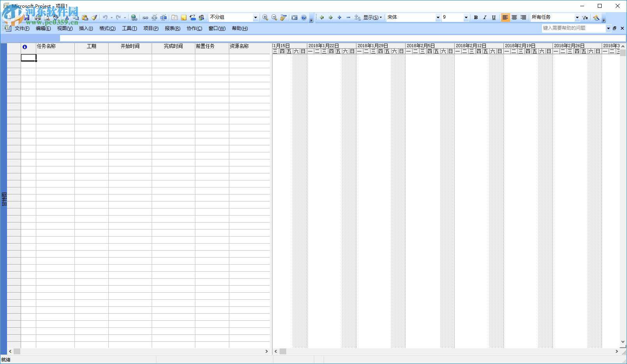The width and height of the screenshot is (627, 364).
Task: Launch the Gantt Chart Wizard
Action: (x=283, y=18)
